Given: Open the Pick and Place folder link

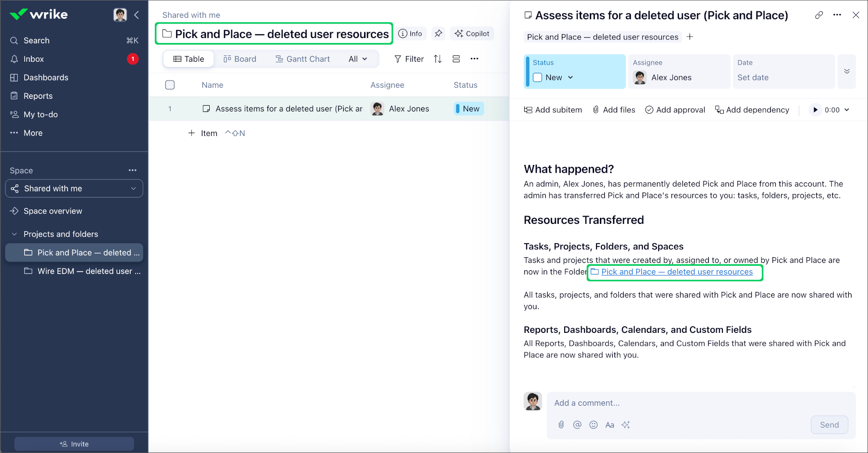Looking at the screenshot, I should (x=677, y=272).
